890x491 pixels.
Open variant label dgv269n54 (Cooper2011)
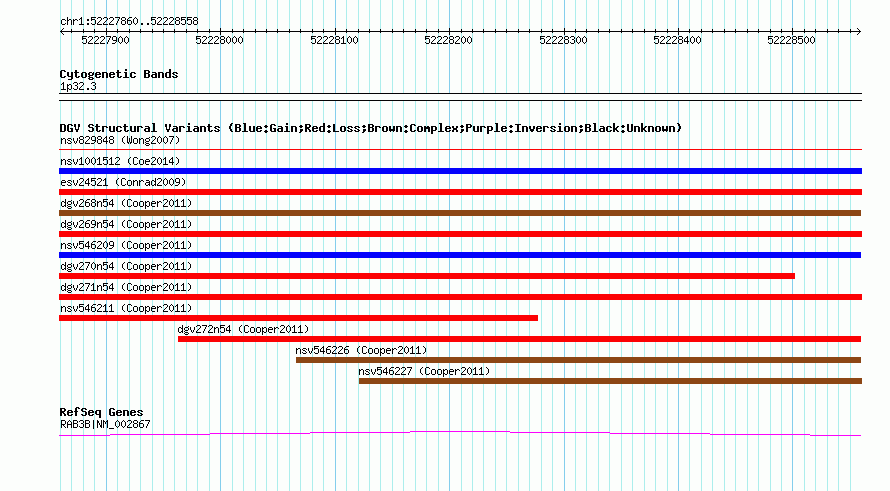126,224
